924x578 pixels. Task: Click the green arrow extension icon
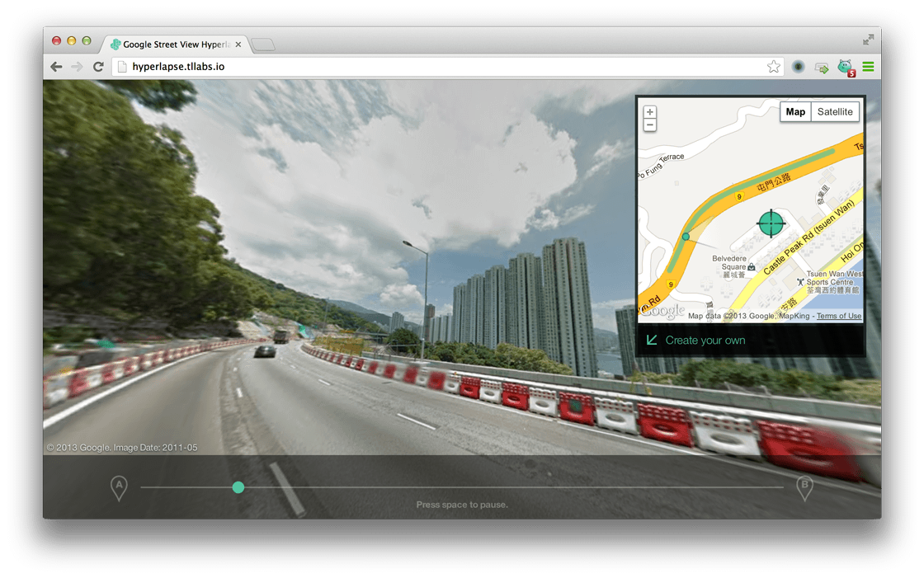tap(822, 68)
